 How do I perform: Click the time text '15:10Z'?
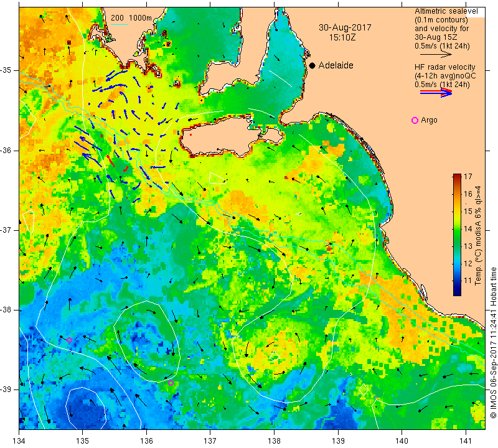(x=342, y=37)
